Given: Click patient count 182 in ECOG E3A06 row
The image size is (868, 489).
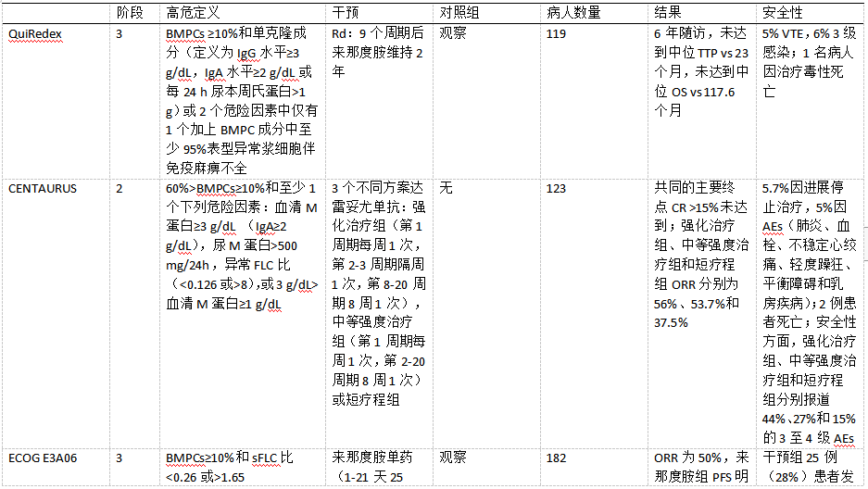Looking at the screenshot, I should click(x=556, y=458).
